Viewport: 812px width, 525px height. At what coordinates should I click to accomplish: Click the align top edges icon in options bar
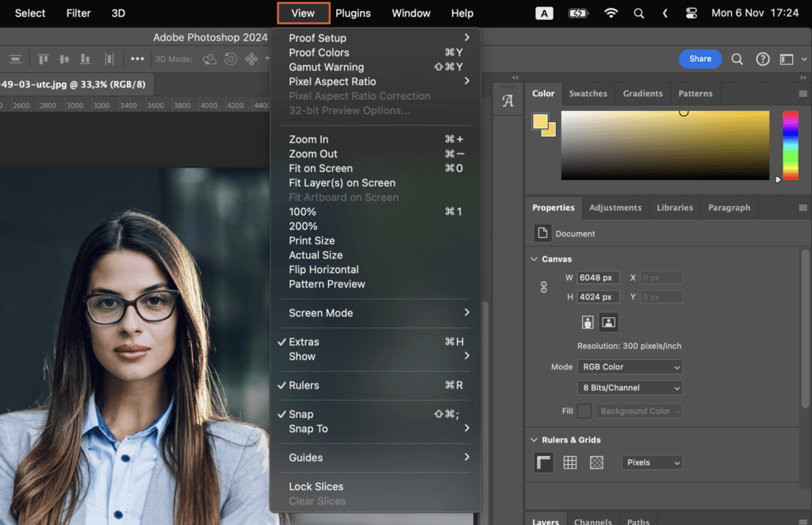pyautogui.click(x=44, y=59)
